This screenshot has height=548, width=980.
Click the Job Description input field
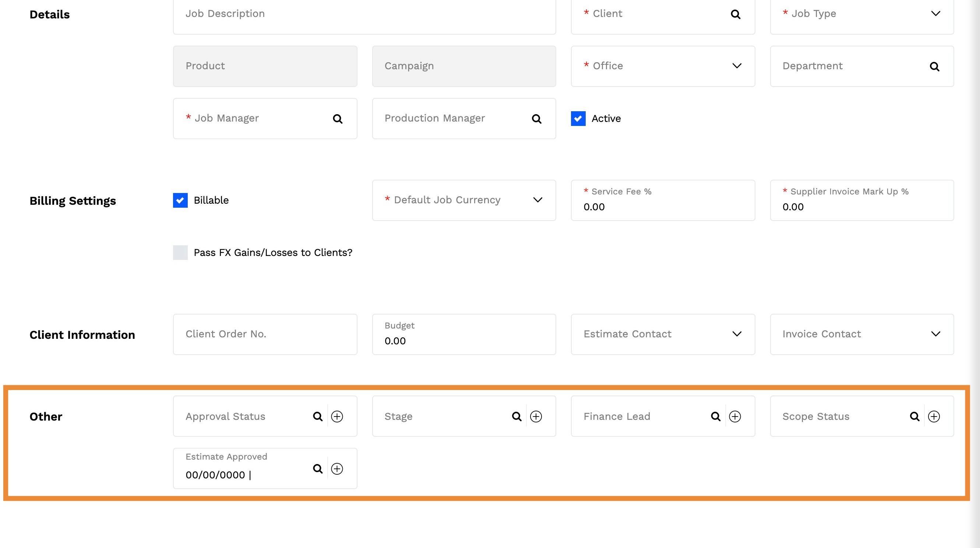[364, 14]
